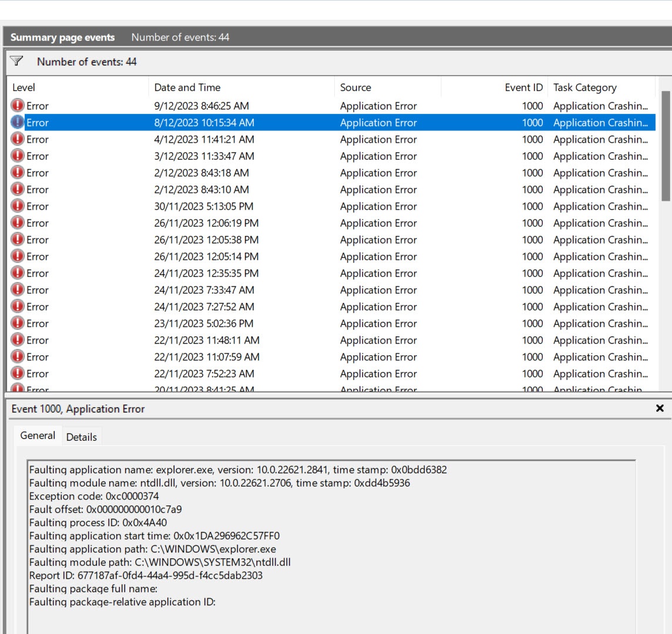Click error icon for 22/11/2023 11:48:11 AM event
The width and height of the screenshot is (672, 634).
click(18, 339)
